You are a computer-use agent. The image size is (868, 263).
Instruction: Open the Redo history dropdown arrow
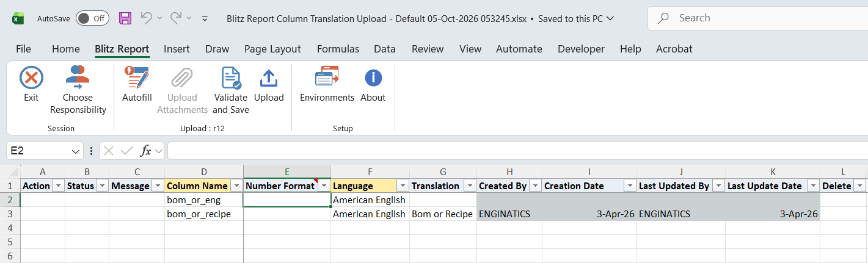189,19
